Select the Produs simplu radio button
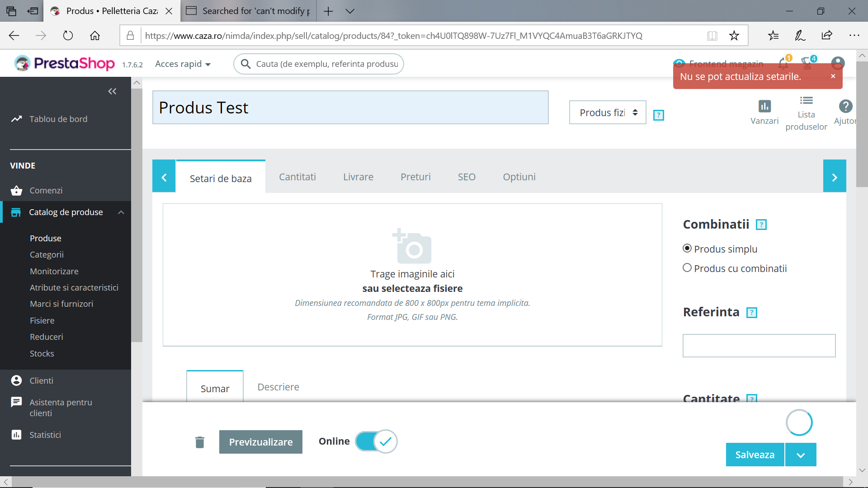The height and width of the screenshot is (488, 868). [687, 249]
